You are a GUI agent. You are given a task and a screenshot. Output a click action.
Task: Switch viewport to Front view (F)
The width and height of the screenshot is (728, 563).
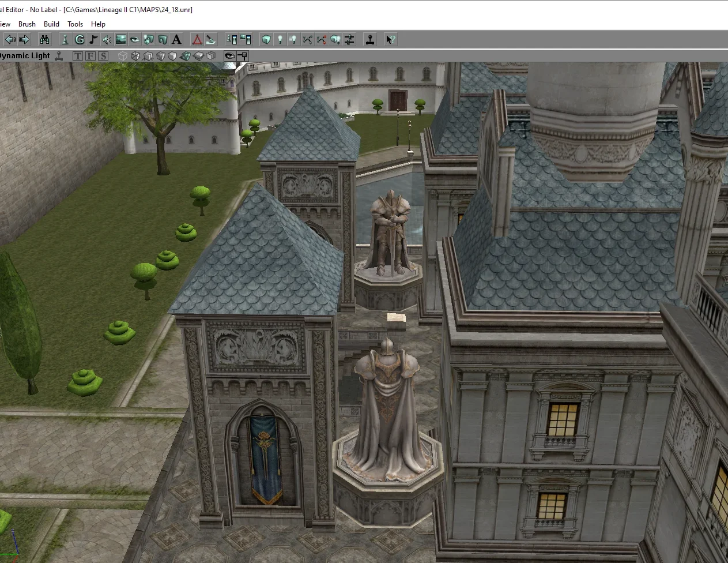91,56
